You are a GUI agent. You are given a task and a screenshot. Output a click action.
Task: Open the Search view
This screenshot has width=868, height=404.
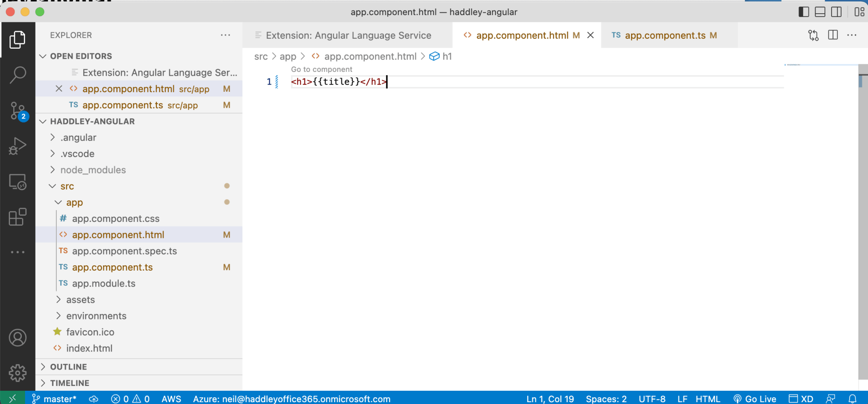17,75
